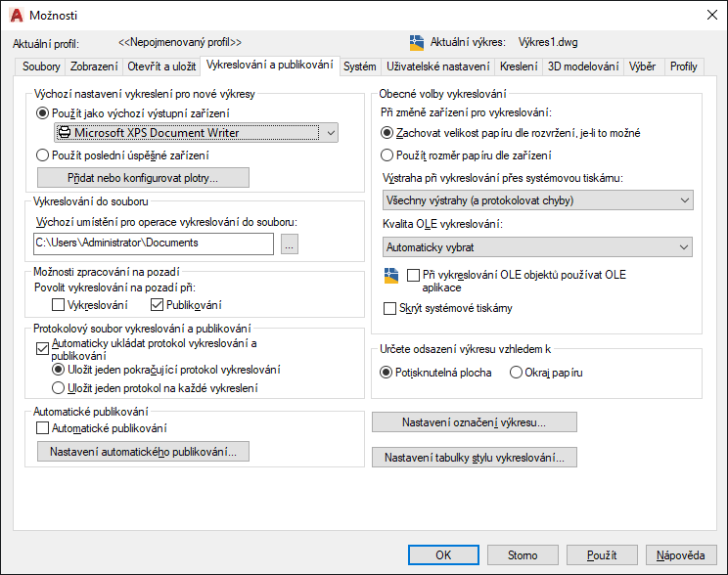Select the Okraj papíru radio option
This screenshot has width=728, height=575.
[516, 373]
